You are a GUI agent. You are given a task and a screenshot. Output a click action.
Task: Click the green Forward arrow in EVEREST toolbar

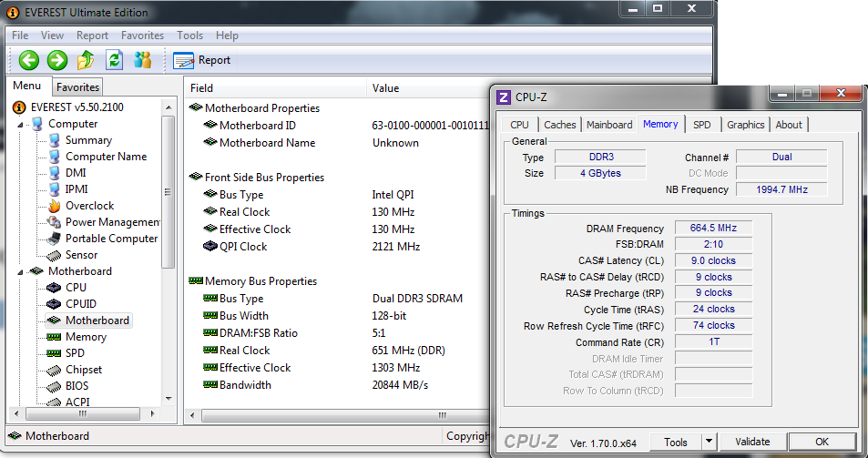click(x=57, y=60)
